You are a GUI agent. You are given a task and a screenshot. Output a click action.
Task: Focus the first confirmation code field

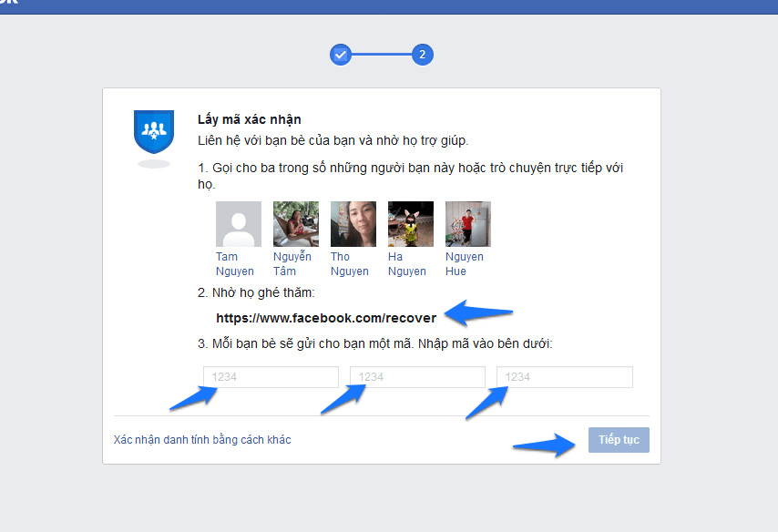271,377
